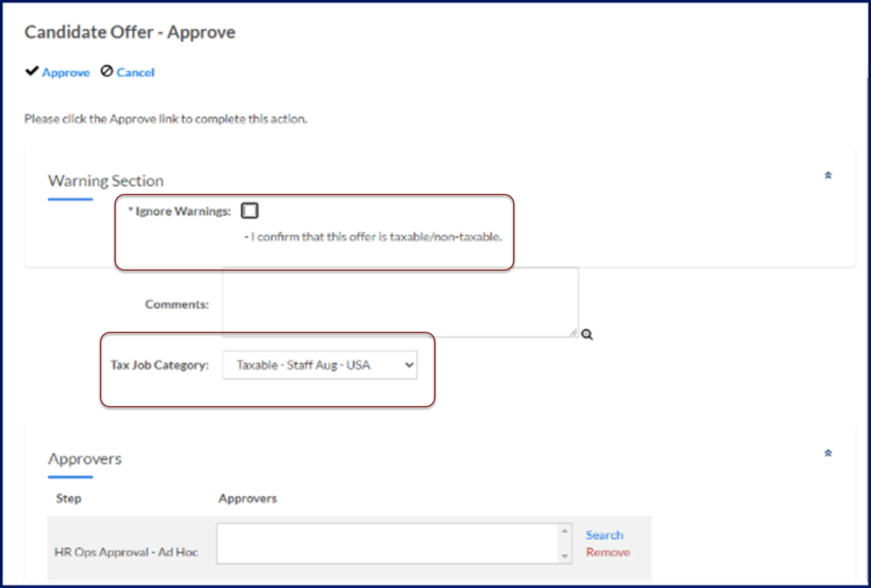Enable the Ignore Warnings checkbox
Viewport: 871px width, 588px height.
click(250, 211)
